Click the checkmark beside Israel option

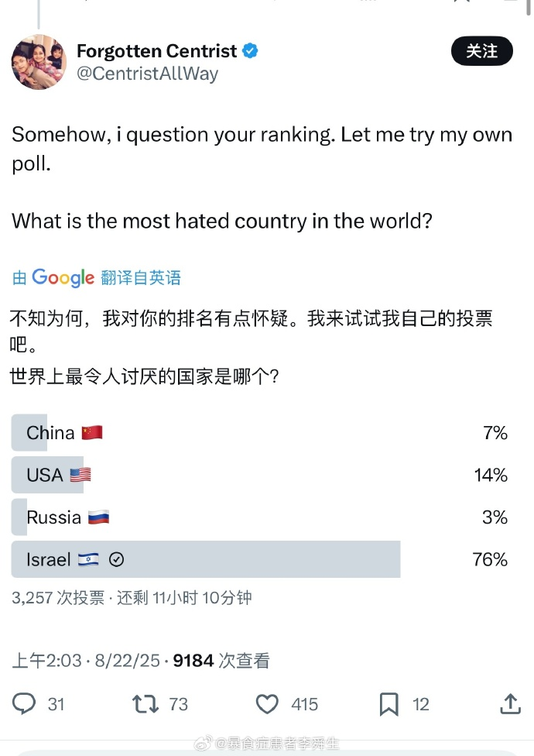[117, 559]
